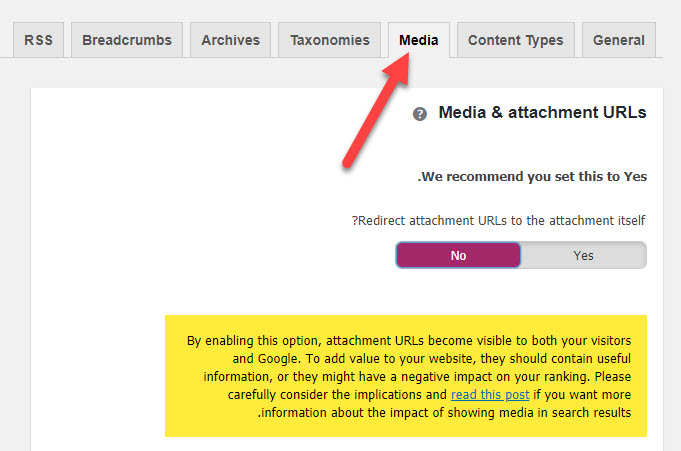This screenshot has height=451, width=681.
Task: Open the help question mark icon
Action: pyautogui.click(x=420, y=114)
